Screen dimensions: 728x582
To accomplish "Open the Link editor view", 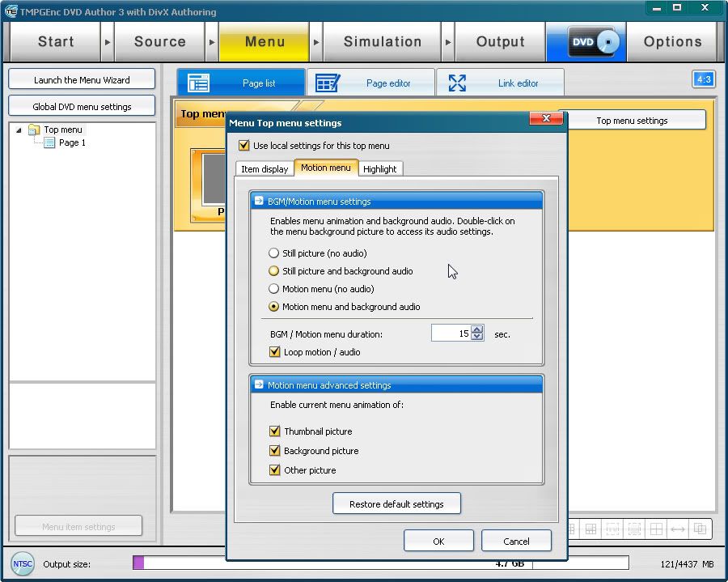I will pos(500,83).
